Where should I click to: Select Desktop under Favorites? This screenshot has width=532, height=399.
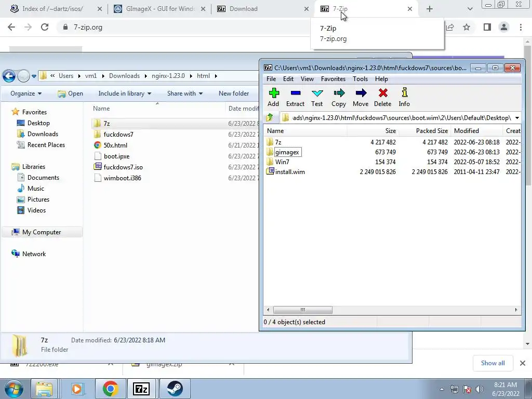click(38, 123)
